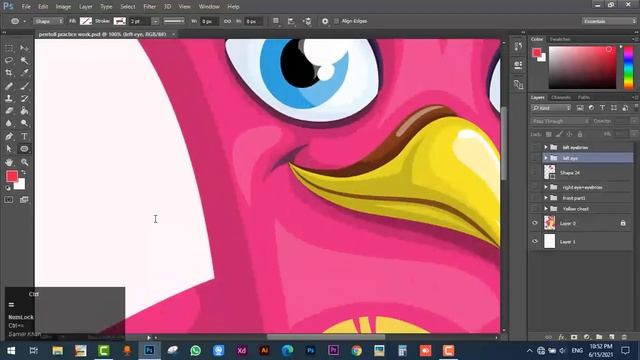Expand the Yellow chest group
Viewport: 640px width, 360px height.
point(546,209)
